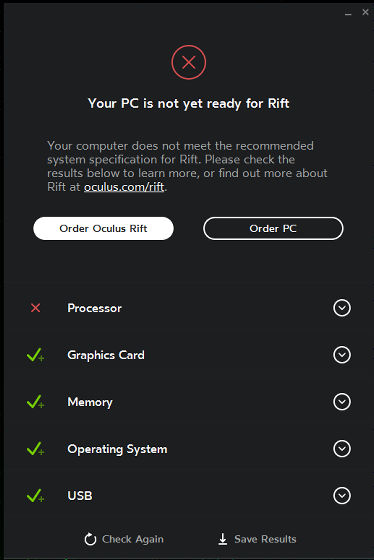The image size is (374, 560).
Task: Select the Check Again text
Action: pos(133,539)
